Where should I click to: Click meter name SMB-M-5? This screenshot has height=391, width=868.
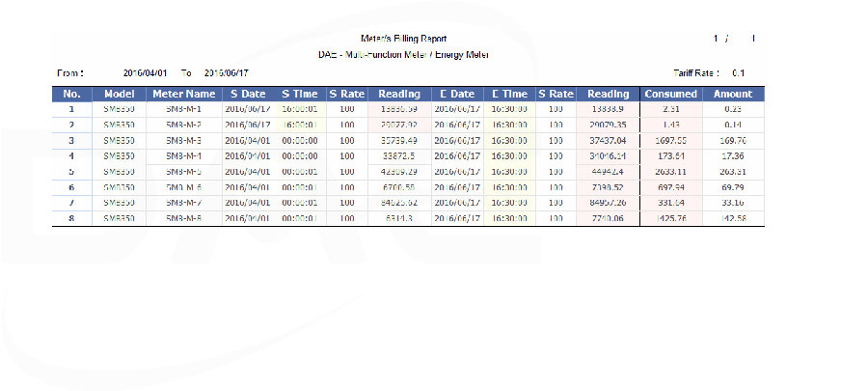(x=184, y=172)
